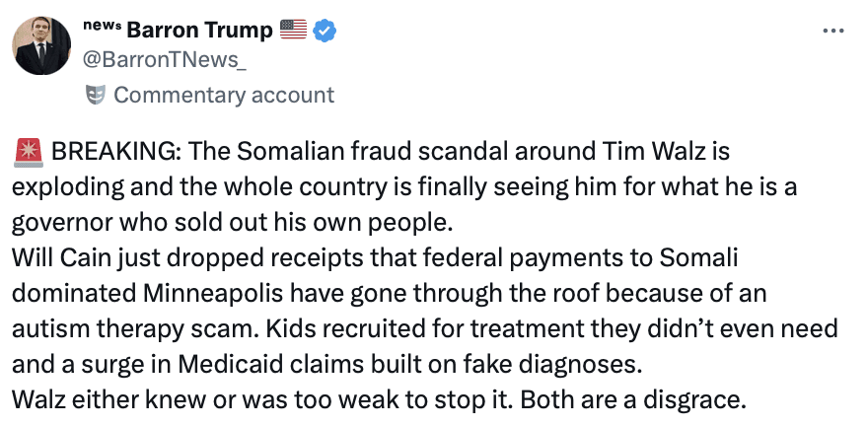
Task: Click the Commentary account label
Action: [224, 95]
